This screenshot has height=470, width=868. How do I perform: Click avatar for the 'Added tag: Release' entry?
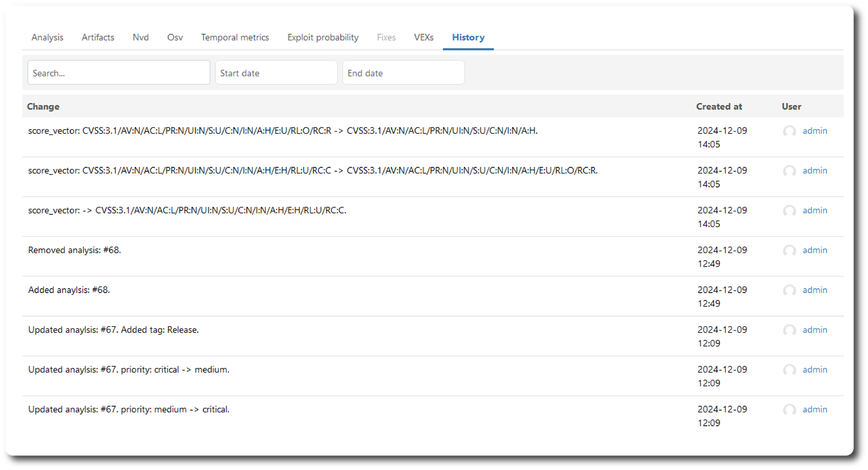click(x=789, y=330)
